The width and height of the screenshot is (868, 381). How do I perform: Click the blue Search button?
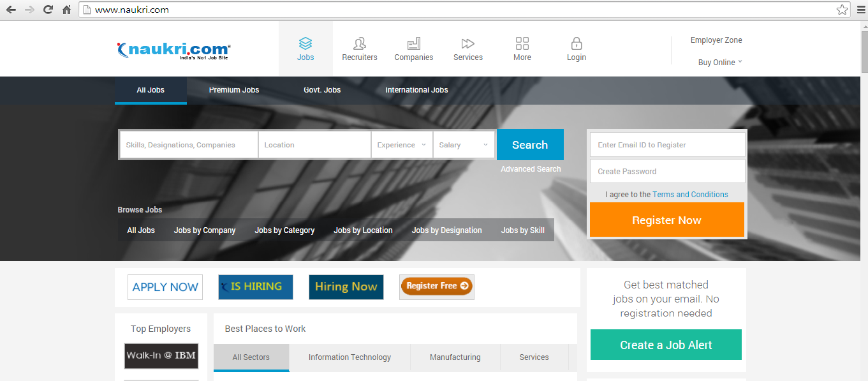tap(530, 145)
